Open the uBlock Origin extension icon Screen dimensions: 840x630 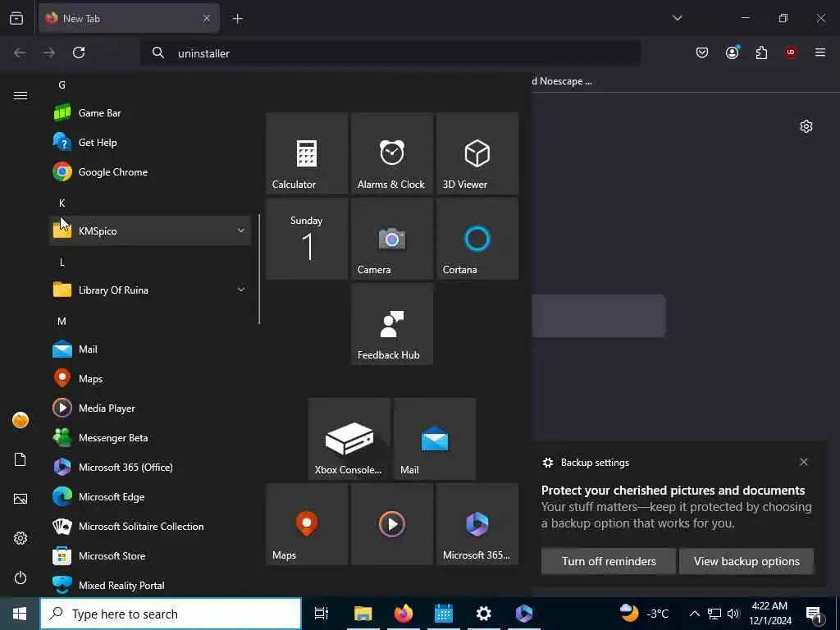click(x=791, y=52)
